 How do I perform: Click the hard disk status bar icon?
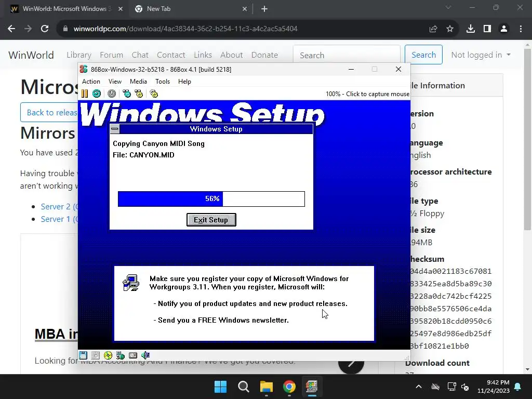(x=133, y=355)
